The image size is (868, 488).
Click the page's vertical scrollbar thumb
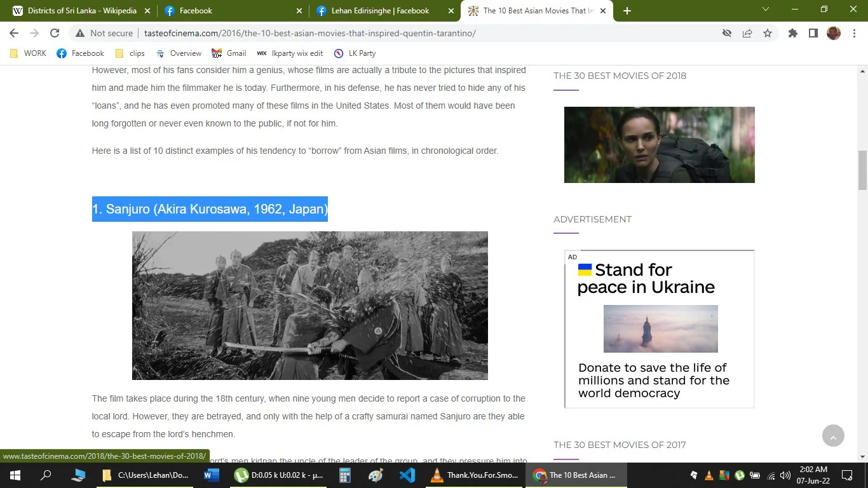(x=862, y=170)
